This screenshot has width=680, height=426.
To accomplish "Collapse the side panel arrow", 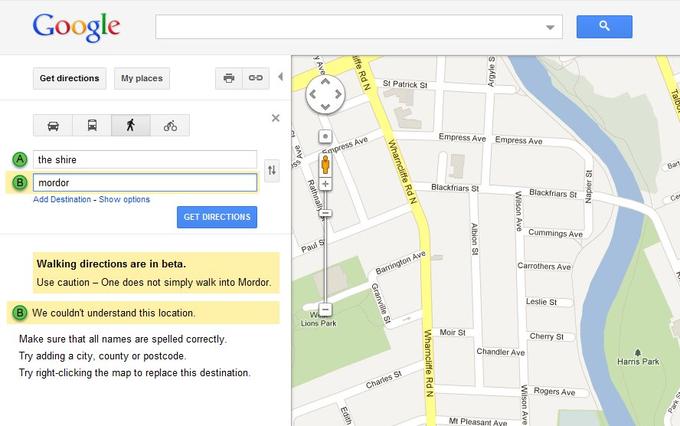I will tap(281, 77).
